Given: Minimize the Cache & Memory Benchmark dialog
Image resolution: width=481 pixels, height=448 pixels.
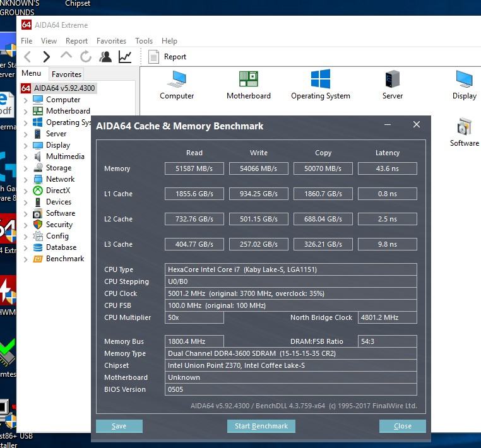Looking at the screenshot, I should [388, 124].
